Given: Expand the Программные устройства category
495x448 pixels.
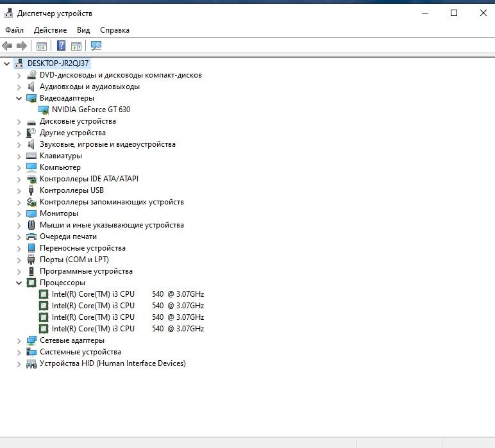Looking at the screenshot, I should [19, 272].
